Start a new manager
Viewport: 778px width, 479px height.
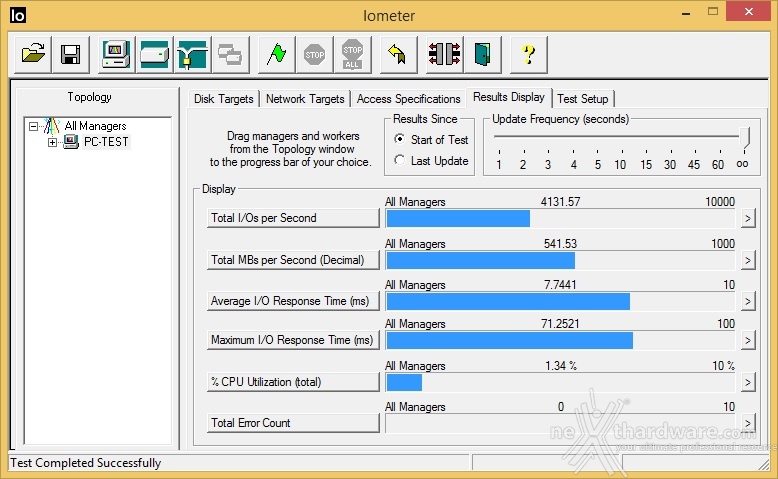[116, 55]
